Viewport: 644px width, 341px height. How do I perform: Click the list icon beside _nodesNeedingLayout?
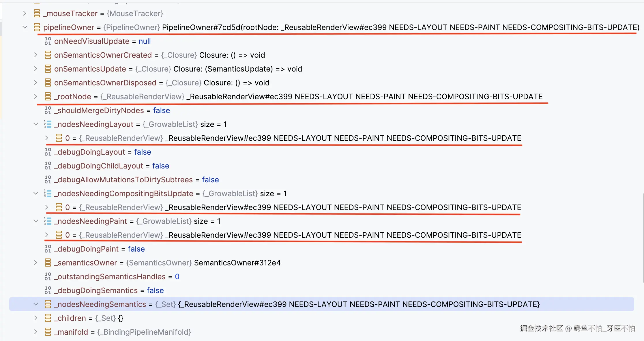coord(48,124)
